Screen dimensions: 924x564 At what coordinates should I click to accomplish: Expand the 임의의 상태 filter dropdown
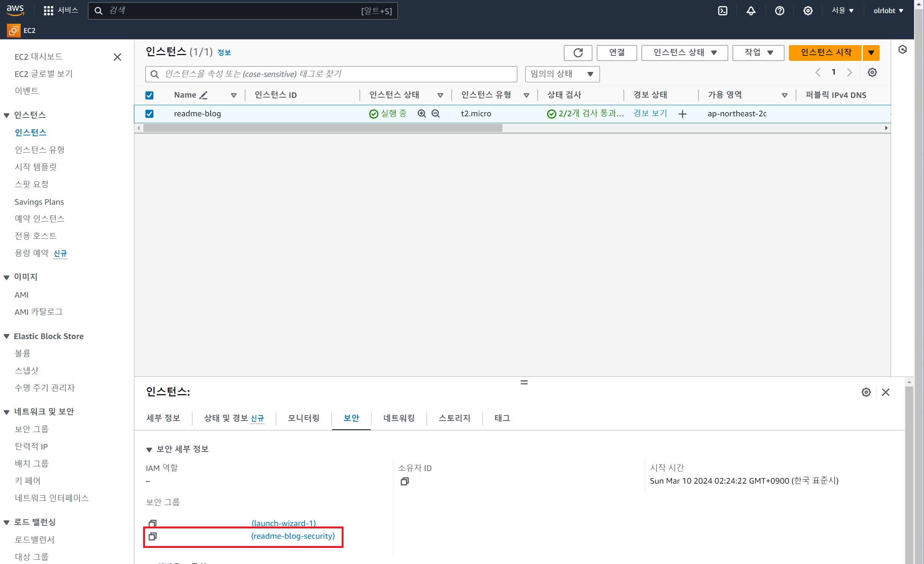coord(562,74)
